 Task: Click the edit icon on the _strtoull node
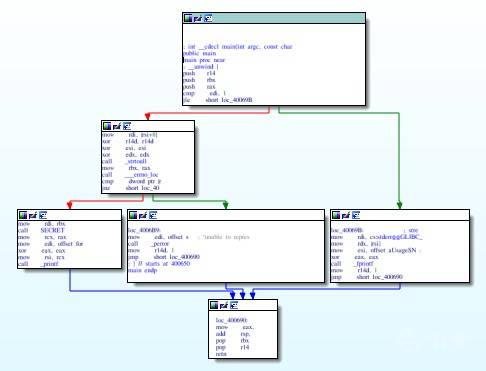(117, 126)
